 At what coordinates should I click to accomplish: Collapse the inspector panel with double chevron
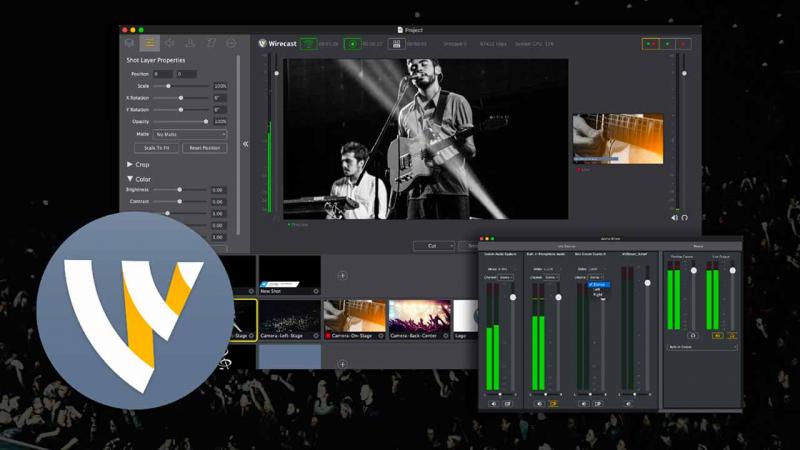click(x=246, y=143)
